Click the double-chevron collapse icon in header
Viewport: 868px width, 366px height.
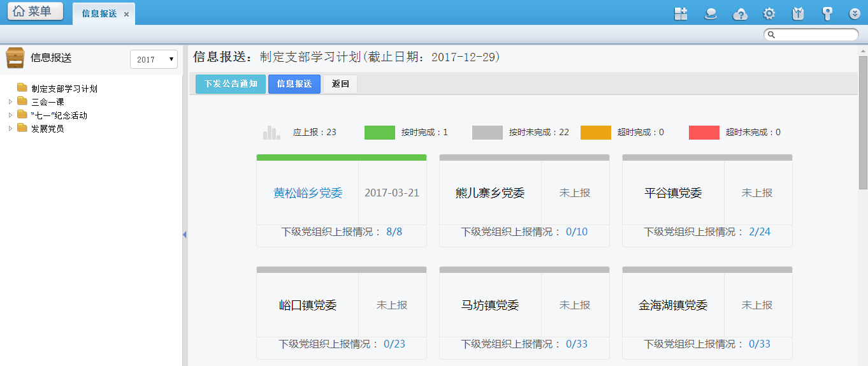855,14
